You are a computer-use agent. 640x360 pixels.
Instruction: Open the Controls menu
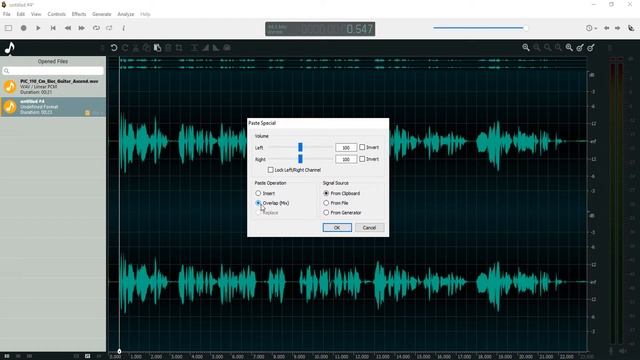tap(56, 14)
